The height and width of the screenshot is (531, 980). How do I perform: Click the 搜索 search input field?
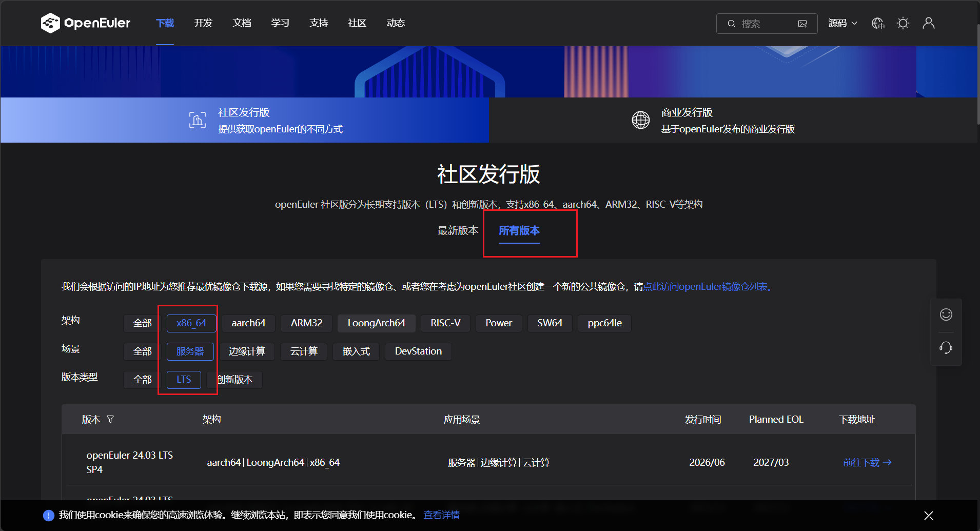[x=767, y=24]
